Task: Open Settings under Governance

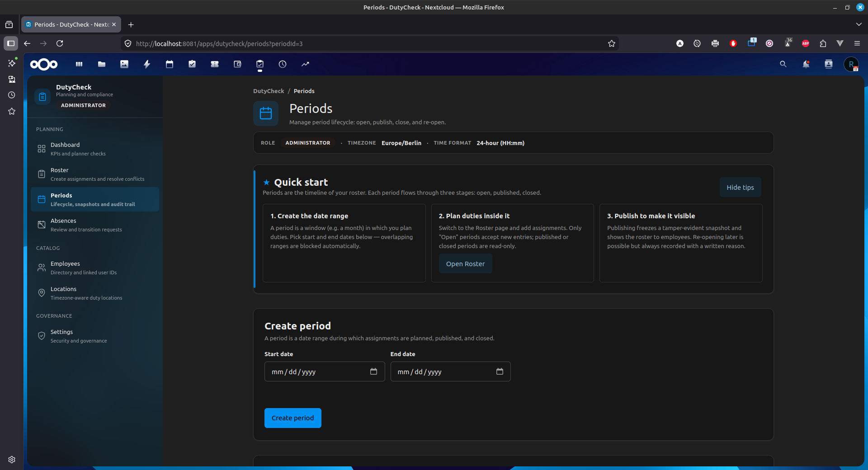Action: click(95, 336)
